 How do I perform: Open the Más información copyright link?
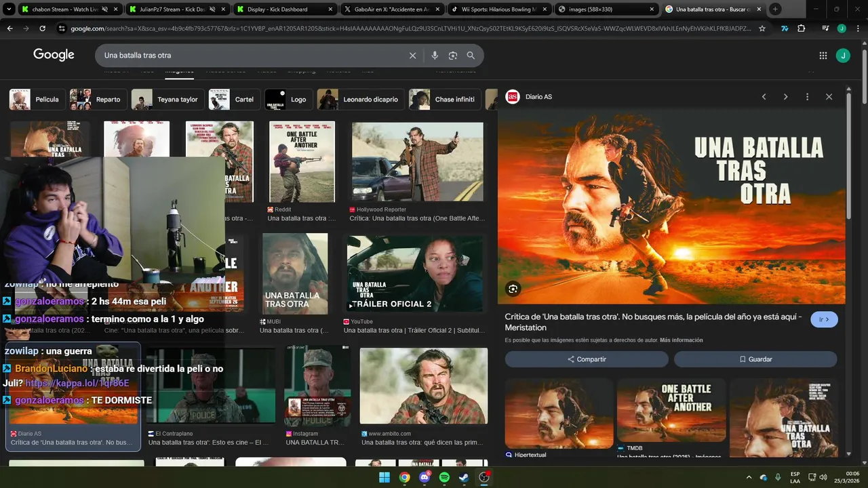point(682,340)
